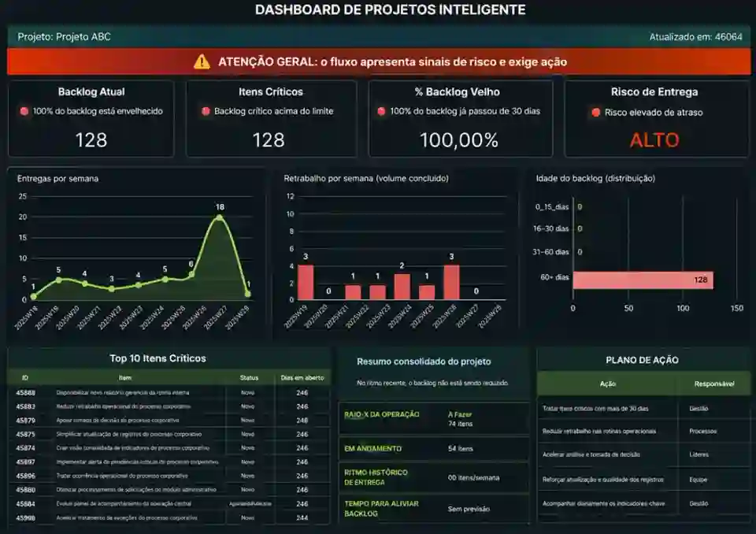This screenshot has height=534, width=756.
Task: Click the red indicator dot in Itens Críticos
Action: (x=206, y=112)
